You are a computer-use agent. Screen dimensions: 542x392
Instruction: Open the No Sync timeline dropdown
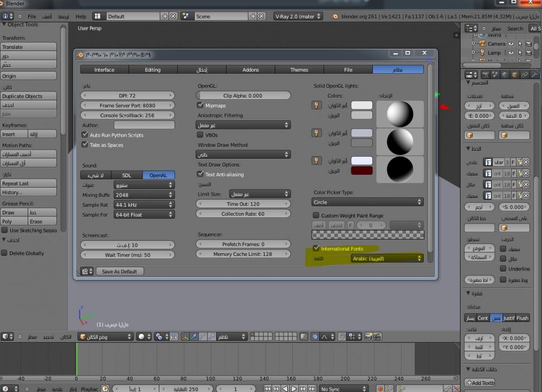click(x=343, y=389)
